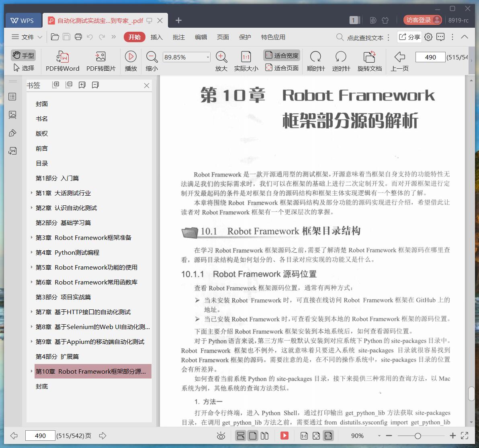The image size is (479, 448).
Task: Open file with the folder icon
Action: pyautogui.click(x=55, y=37)
